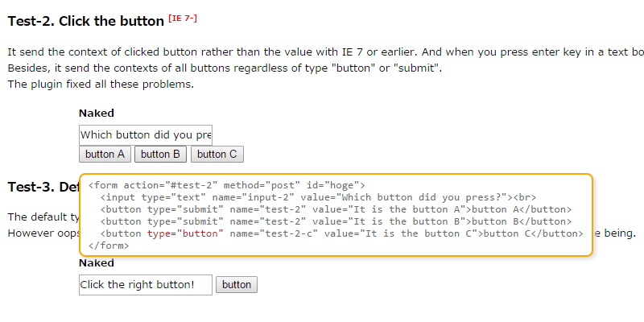Click the "button A" submit button
The image size is (644, 322).
[105, 155]
